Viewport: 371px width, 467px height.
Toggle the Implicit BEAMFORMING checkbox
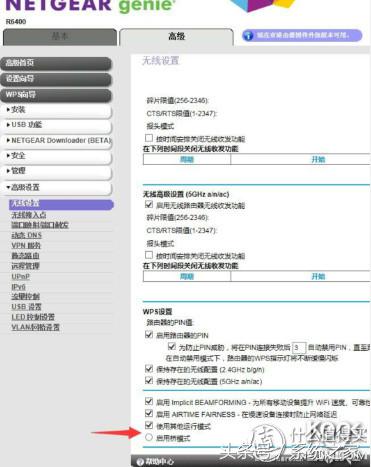click(x=149, y=402)
